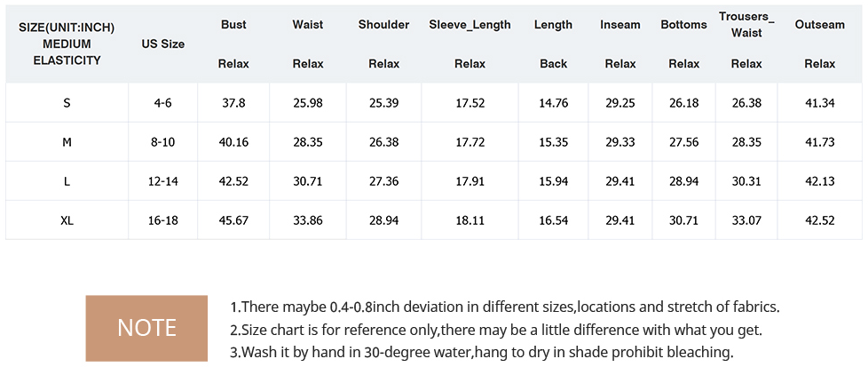Click the SIZE(UNIT:INCH) MEDIUM ELASTICITY header
Viewport: 868px width, 367px height.
click(67, 44)
